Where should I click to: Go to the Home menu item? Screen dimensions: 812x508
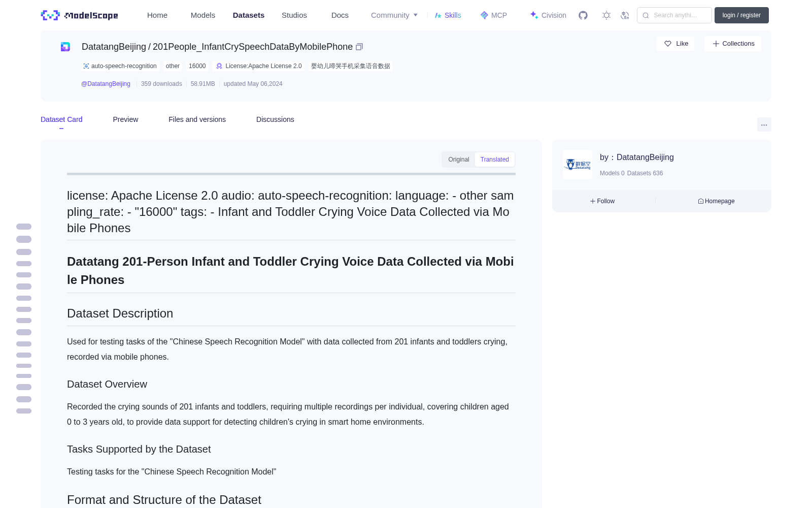click(157, 15)
